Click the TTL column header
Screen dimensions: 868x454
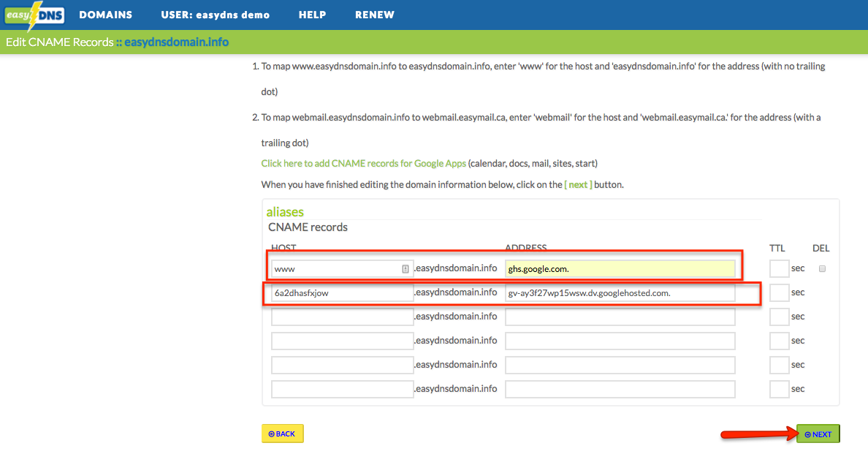(777, 248)
